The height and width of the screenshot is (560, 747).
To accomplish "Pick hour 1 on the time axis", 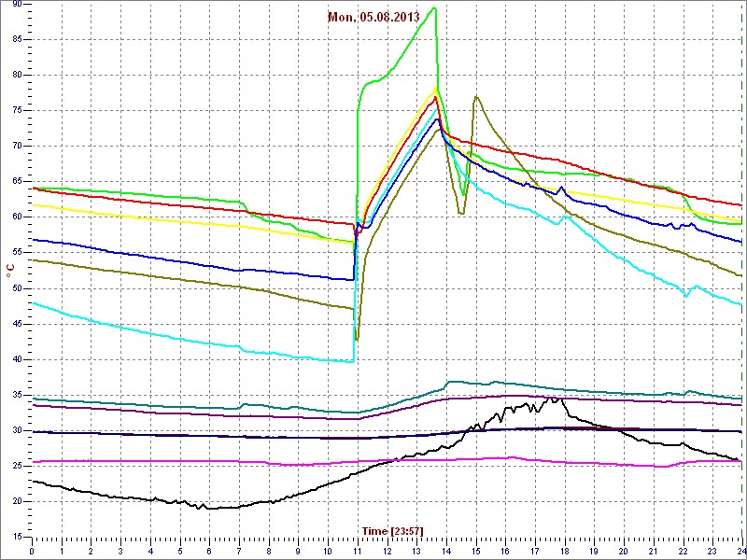I will click(62, 551).
